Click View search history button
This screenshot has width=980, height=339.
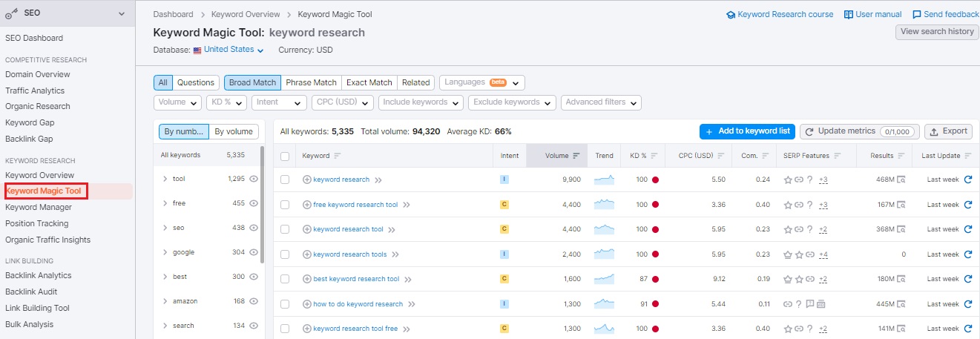(x=937, y=32)
